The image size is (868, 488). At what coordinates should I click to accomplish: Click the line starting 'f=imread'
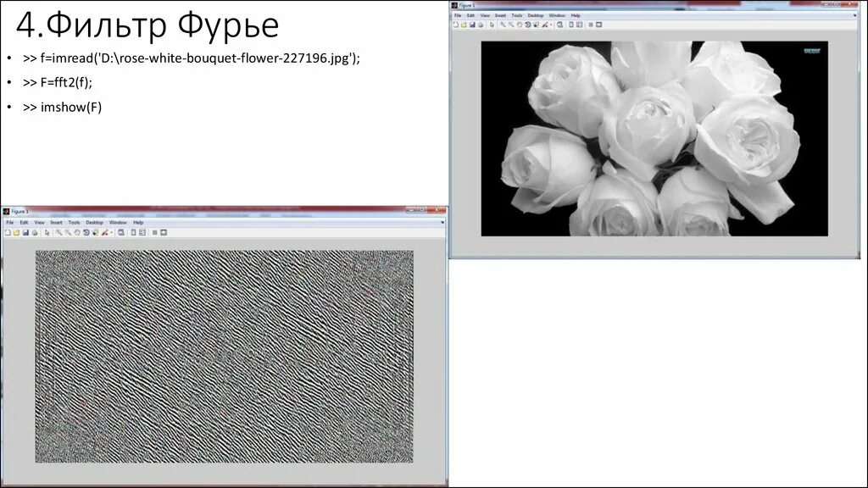coord(192,58)
